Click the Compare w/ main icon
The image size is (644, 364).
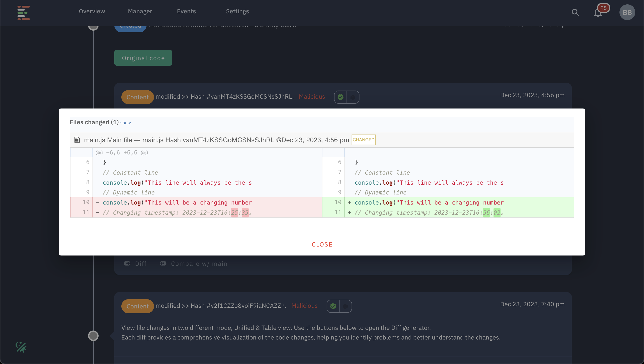point(163,263)
